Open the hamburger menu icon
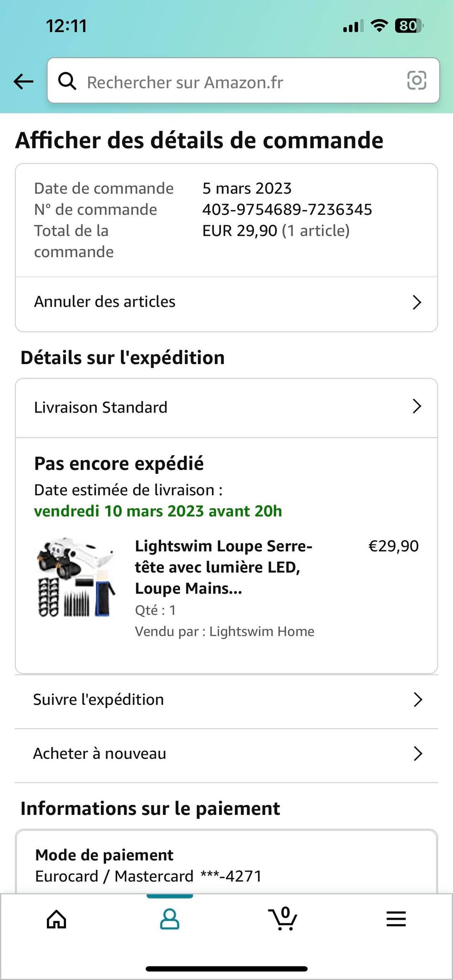The image size is (453, 980). click(x=396, y=919)
